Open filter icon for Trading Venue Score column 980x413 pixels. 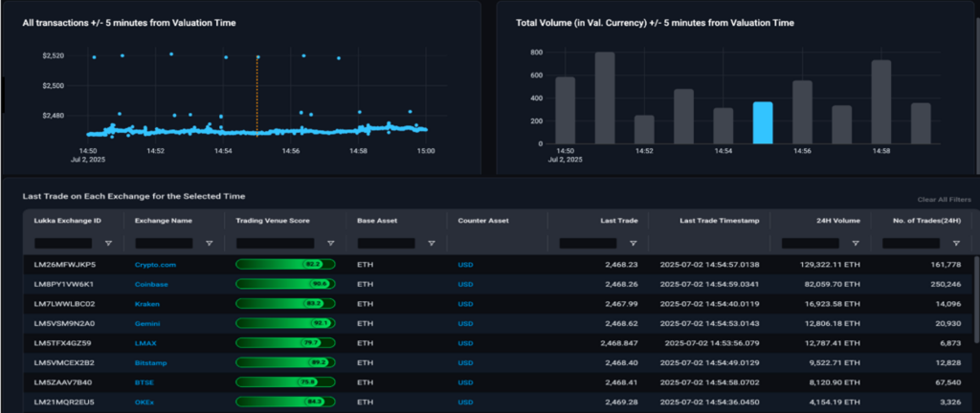330,244
